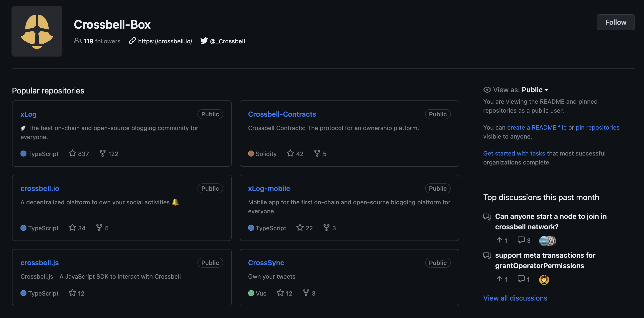Click the participant avatar on meta transactions discussion
Screen dimensions: 644x318
544,280
